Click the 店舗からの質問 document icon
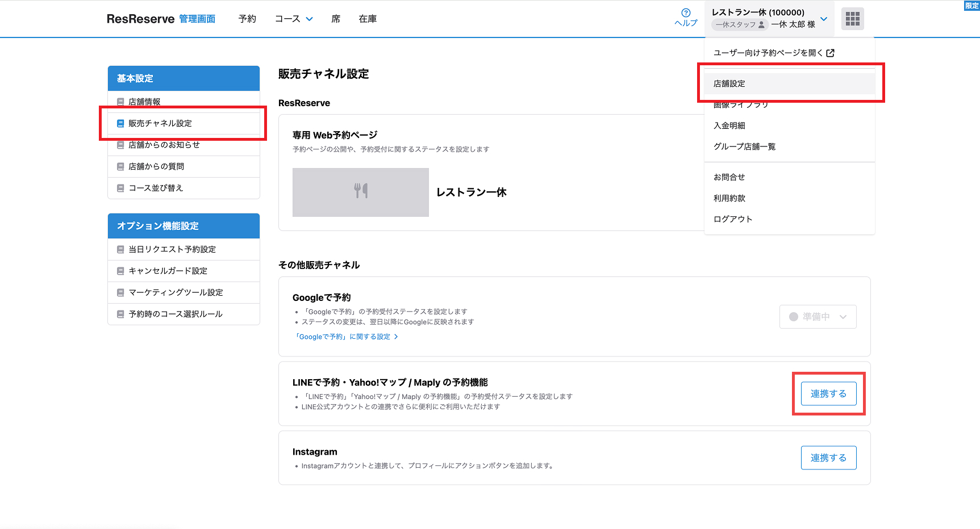 [x=120, y=166]
